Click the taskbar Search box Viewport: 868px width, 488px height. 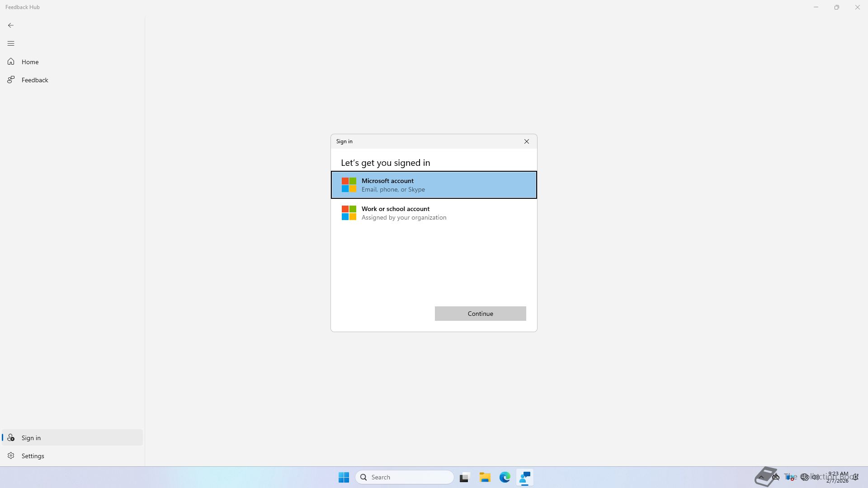click(405, 477)
